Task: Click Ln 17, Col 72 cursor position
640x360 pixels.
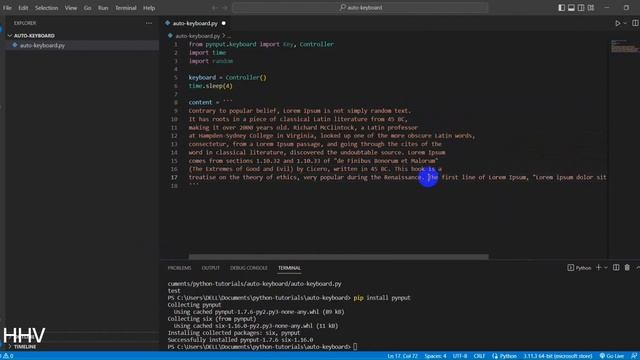Action: click(402, 356)
